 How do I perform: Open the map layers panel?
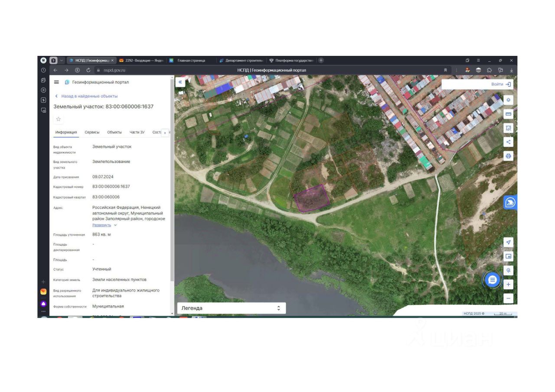[508, 100]
